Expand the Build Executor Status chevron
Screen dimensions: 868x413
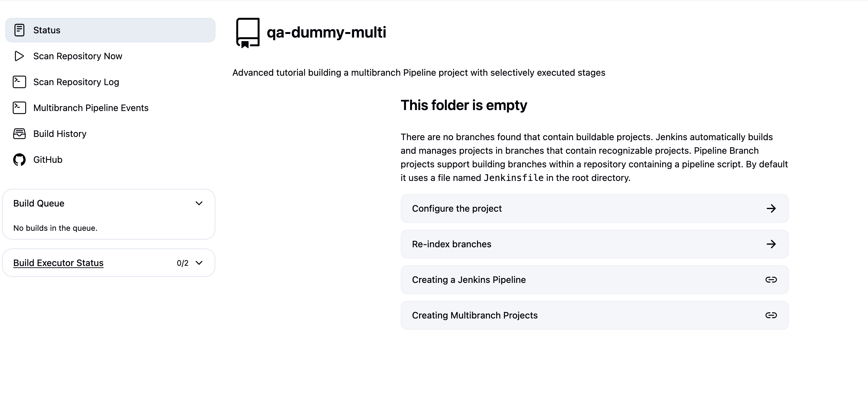click(x=199, y=263)
